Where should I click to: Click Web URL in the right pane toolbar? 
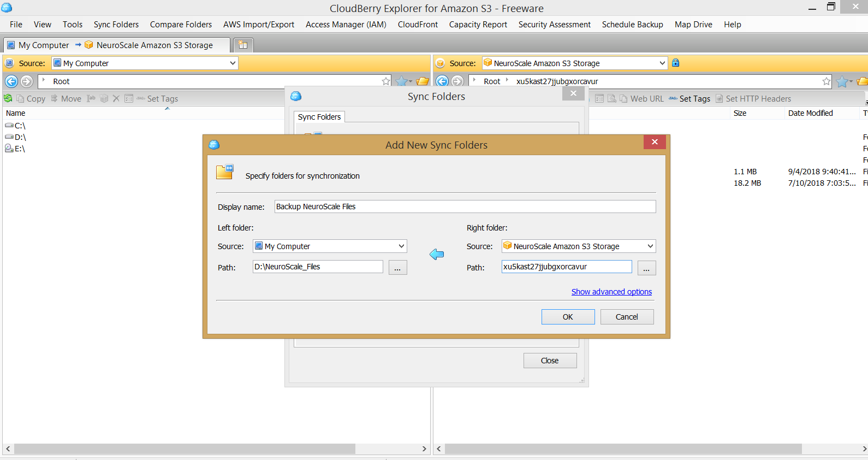[x=642, y=99]
